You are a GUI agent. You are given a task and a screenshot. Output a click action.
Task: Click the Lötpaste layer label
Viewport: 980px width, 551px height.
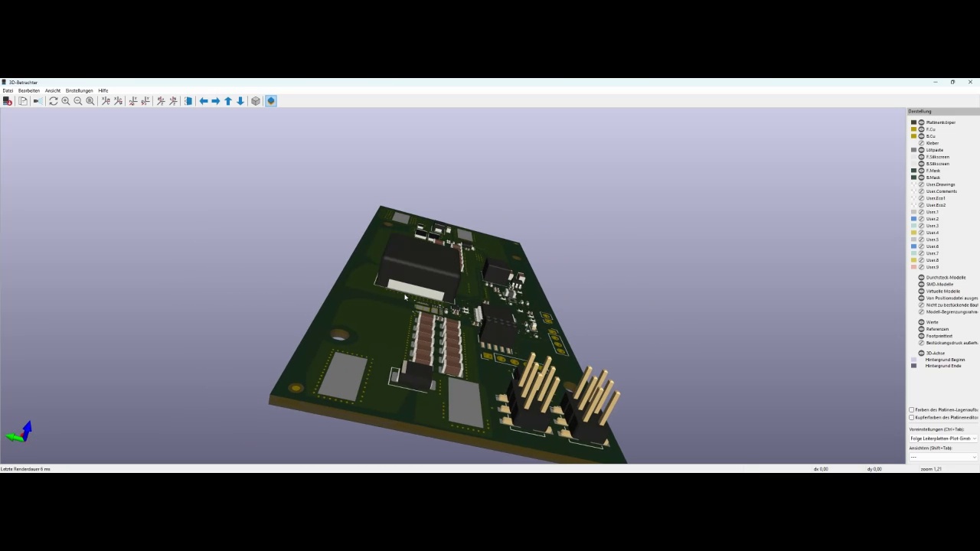click(935, 150)
